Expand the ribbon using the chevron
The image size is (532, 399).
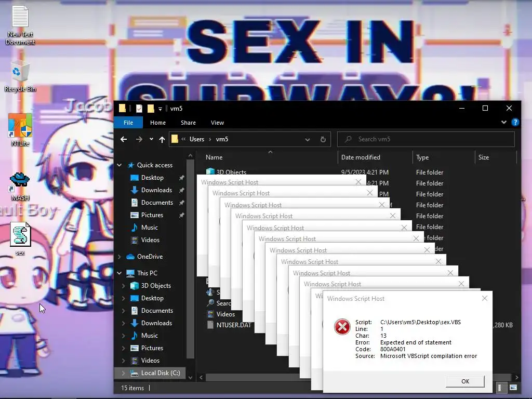(x=503, y=122)
